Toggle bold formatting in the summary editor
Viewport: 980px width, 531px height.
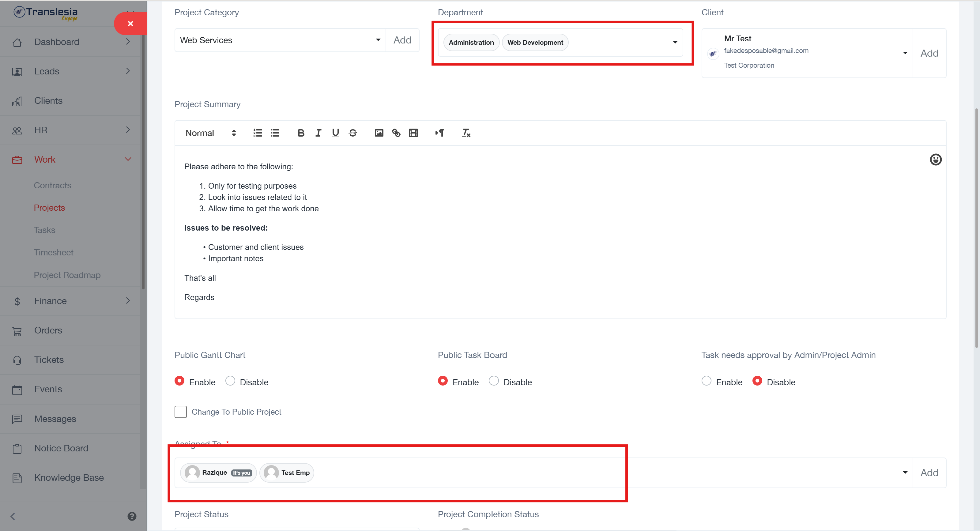point(300,133)
